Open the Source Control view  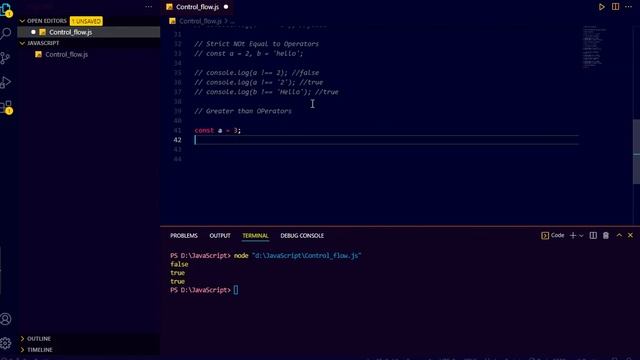[6, 58]
